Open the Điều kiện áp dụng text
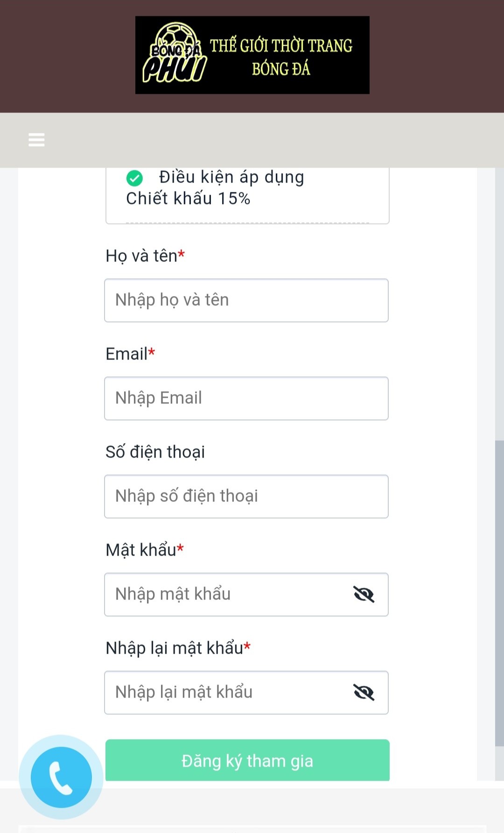The image size is (504, 833). (x=231, y=177)
